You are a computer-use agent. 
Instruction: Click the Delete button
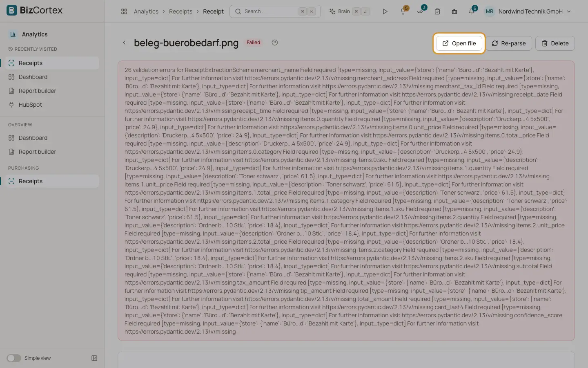click(x=555, y=43)
